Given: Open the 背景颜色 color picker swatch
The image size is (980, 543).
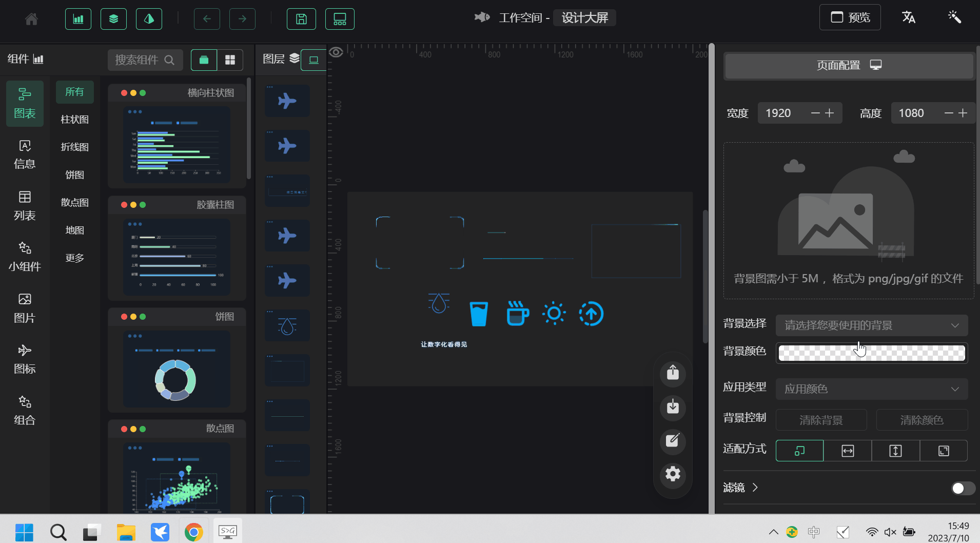Looking at the screenshot, I should tap(872, 353).
